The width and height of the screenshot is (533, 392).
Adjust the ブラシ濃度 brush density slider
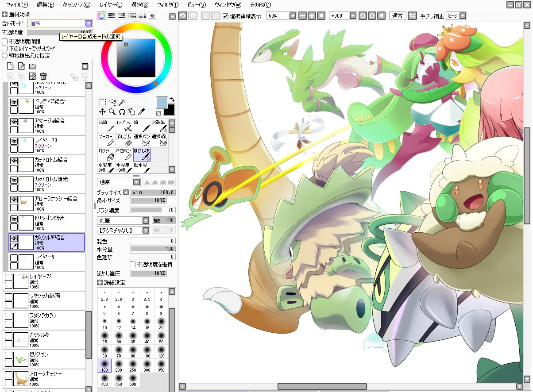152,210
